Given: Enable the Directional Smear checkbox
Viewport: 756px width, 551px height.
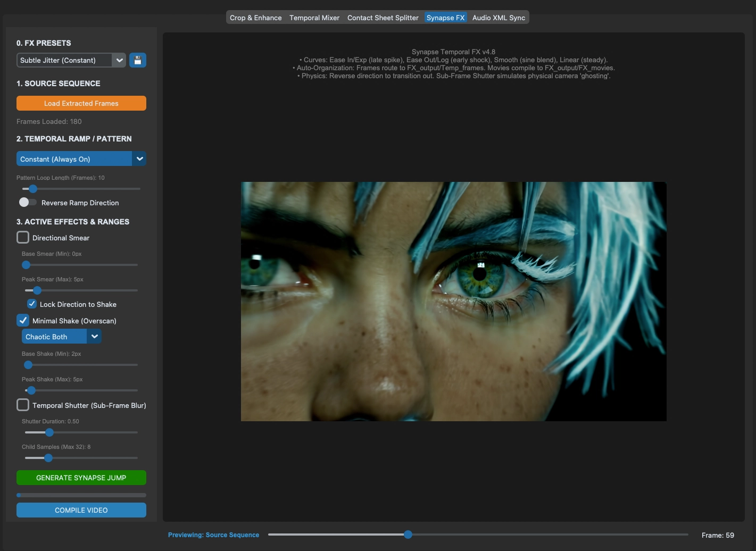Looking at the screenshot, I should pos(23,237).
